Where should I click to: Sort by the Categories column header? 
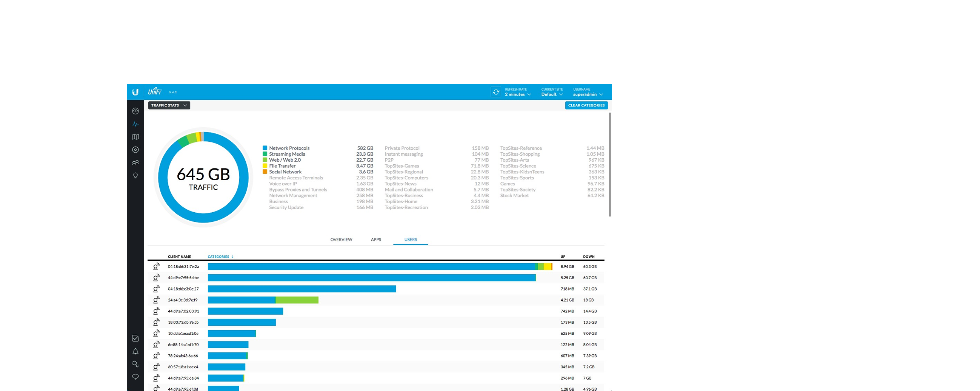click(x=218, y=257)
